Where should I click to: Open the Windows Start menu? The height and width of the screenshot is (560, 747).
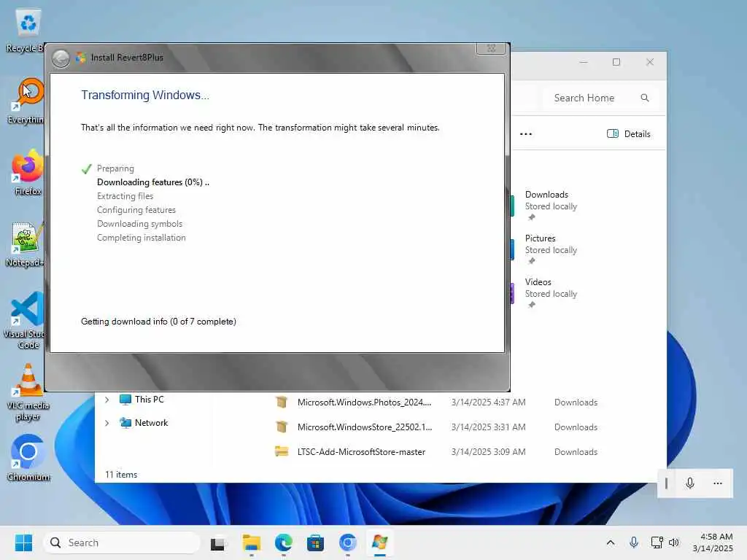pyautogui.click(x=23, y=542)
